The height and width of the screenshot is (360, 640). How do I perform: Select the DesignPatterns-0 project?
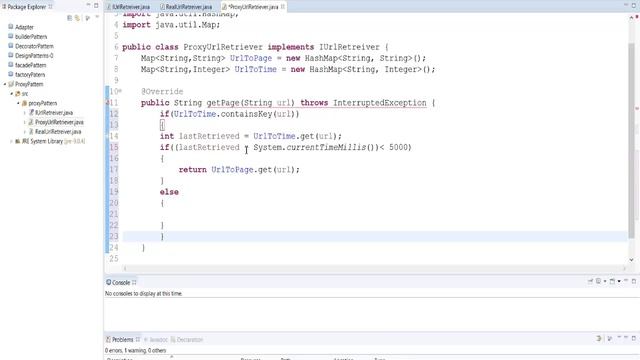pyautogui.click(x=34, y=56)
